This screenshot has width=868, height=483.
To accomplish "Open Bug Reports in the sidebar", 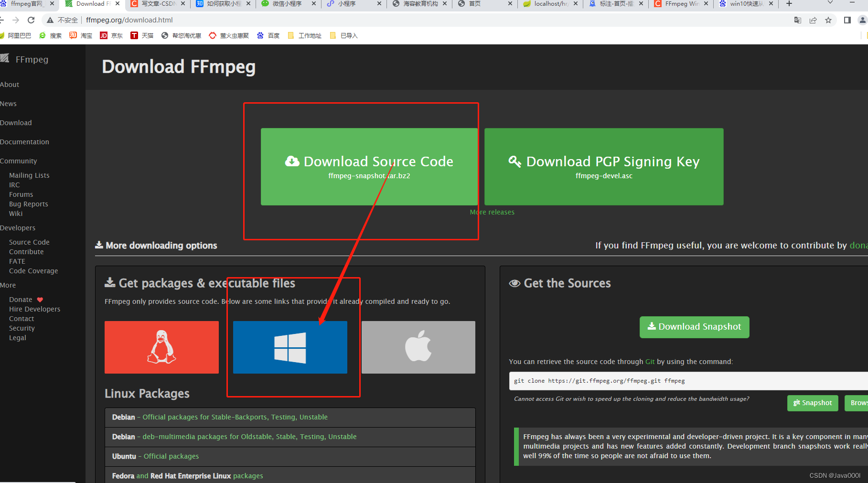I will click(29, 204).
